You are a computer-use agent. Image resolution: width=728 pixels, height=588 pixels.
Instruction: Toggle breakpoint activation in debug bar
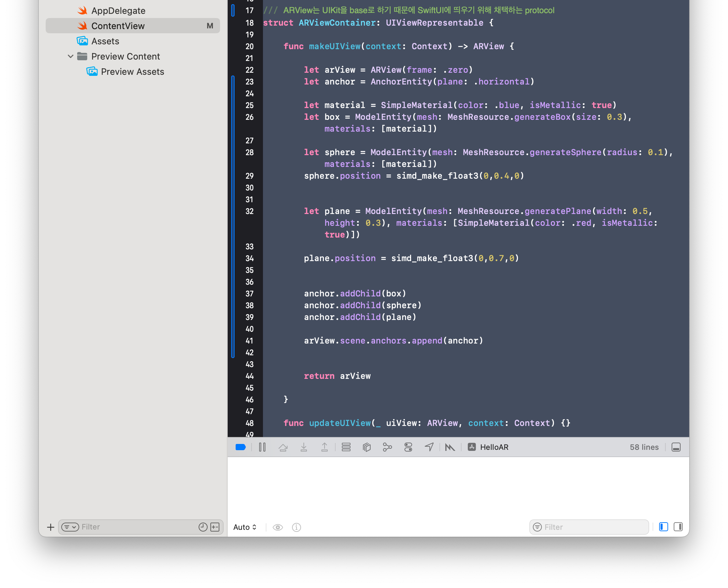pos(240,447)
